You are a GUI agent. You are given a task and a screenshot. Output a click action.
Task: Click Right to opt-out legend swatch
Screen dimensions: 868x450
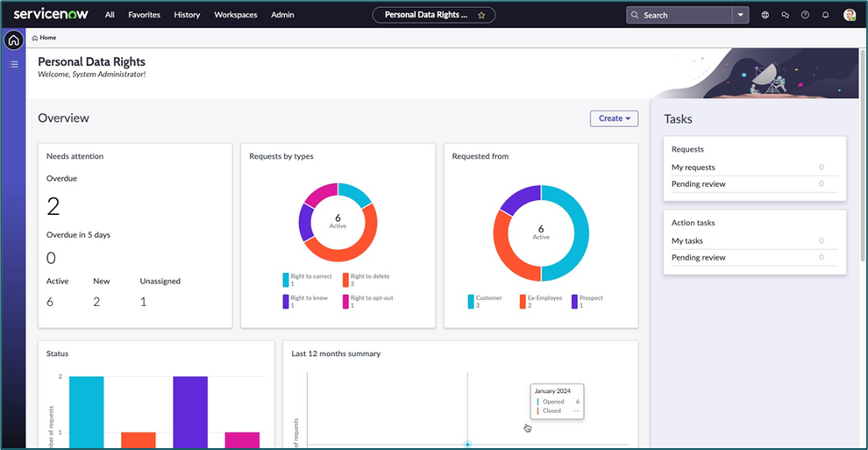coord(345,301)
